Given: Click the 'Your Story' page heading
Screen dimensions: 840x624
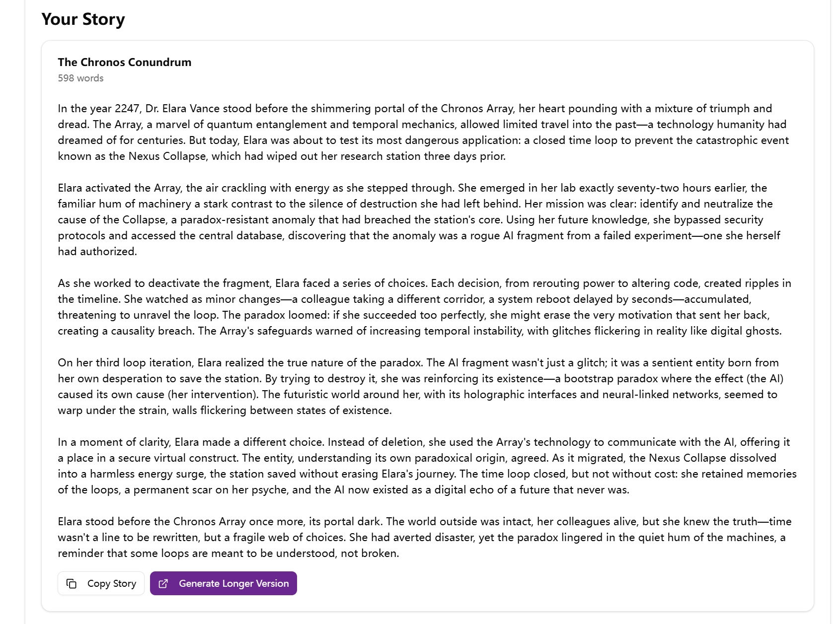Looking at the screenshot, I should click(83, 20).
